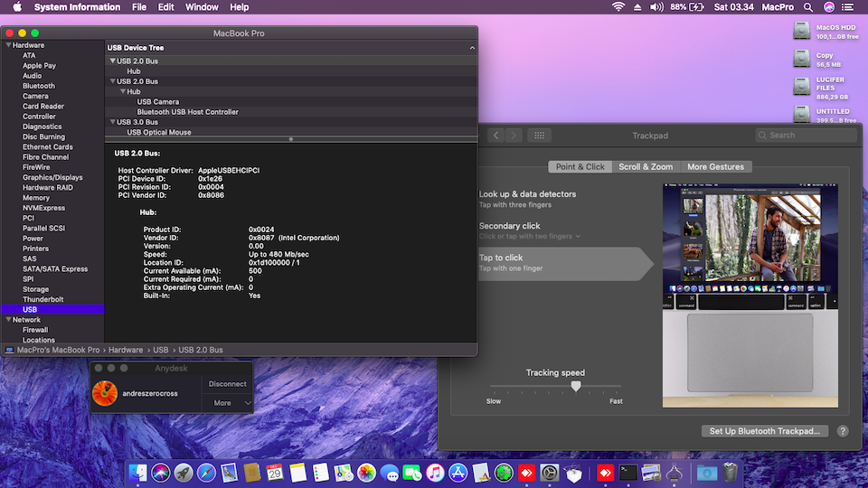868x488 pixels.
Task: Switch to the More Gestures tab
Action: click(x=715, y=166)
